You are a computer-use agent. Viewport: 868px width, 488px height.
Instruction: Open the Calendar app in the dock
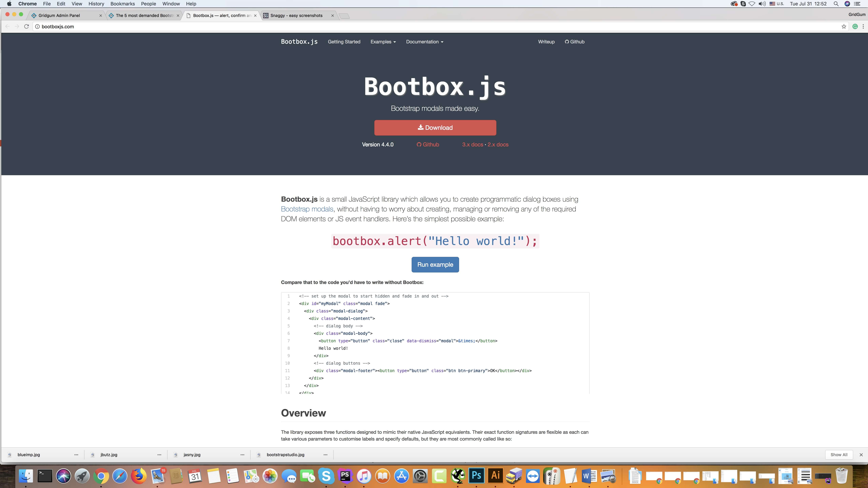pyautogui.click(x=195, y=476)
